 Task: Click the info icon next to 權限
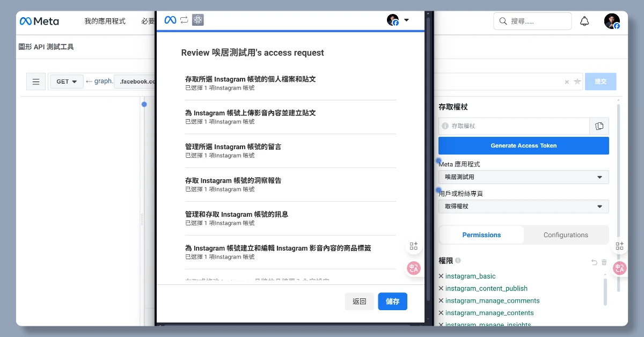[458, 261]
